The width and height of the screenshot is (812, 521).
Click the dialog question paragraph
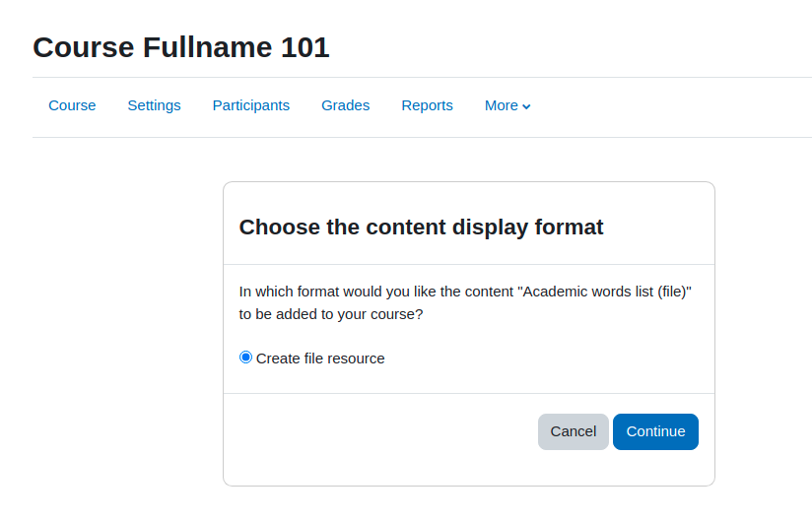(465, 302)
